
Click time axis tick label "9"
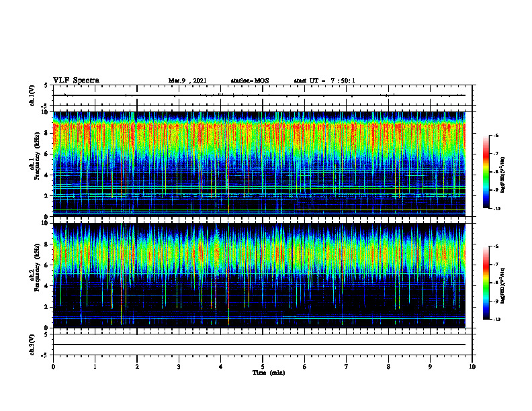tap(430, 367)
